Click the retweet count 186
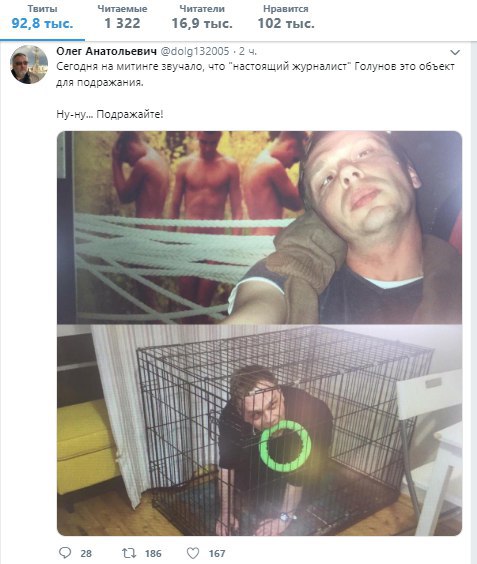This screenshot has height=564, width=477. 153,553
